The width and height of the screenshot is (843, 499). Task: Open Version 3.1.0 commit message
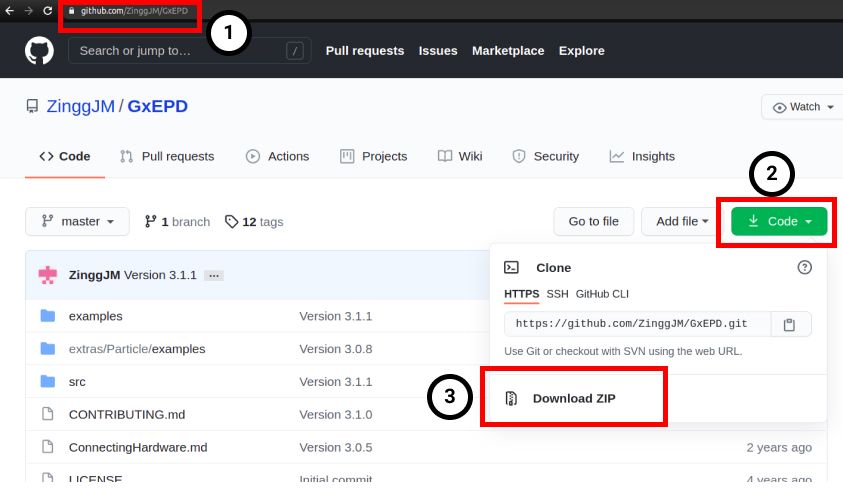click(x=335, y=415)
